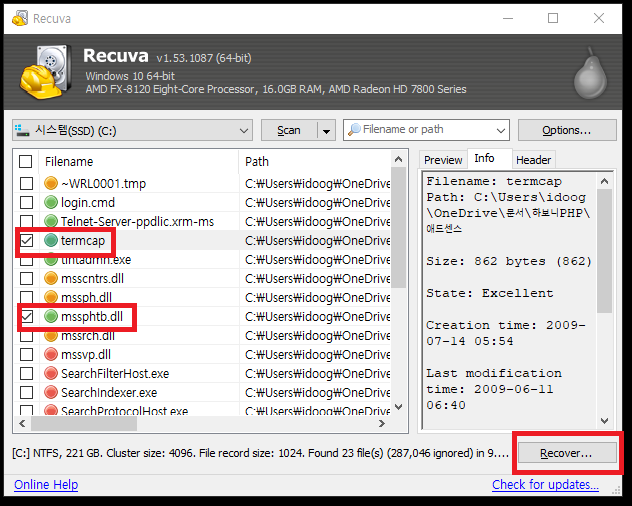Image resolution: width=632 pixels, height=506 pixels.
Task: Click the file list scroll-right arrow
Action: tap(382, 424)
